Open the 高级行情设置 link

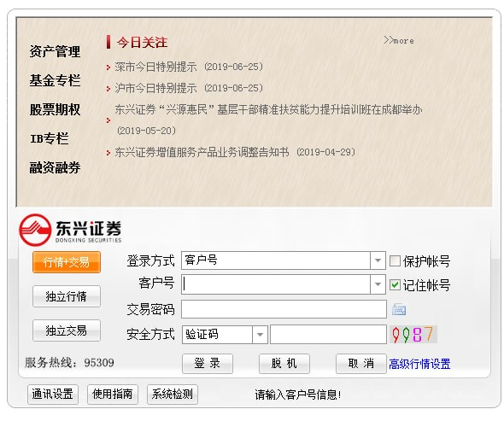tap(419, 364)
